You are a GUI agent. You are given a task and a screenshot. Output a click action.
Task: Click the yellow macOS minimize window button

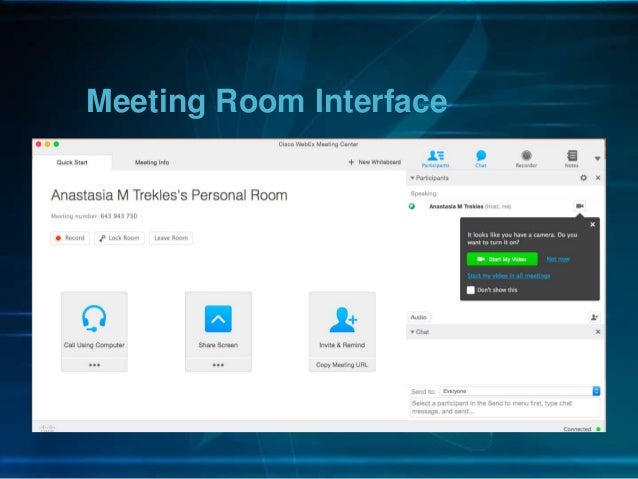point(48,144)
